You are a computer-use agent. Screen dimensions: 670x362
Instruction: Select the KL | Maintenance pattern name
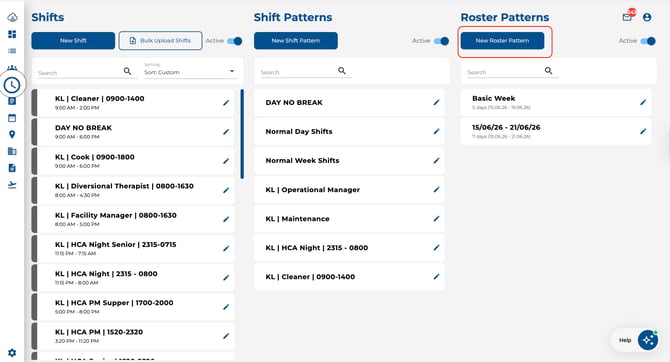tap(297, 218)
